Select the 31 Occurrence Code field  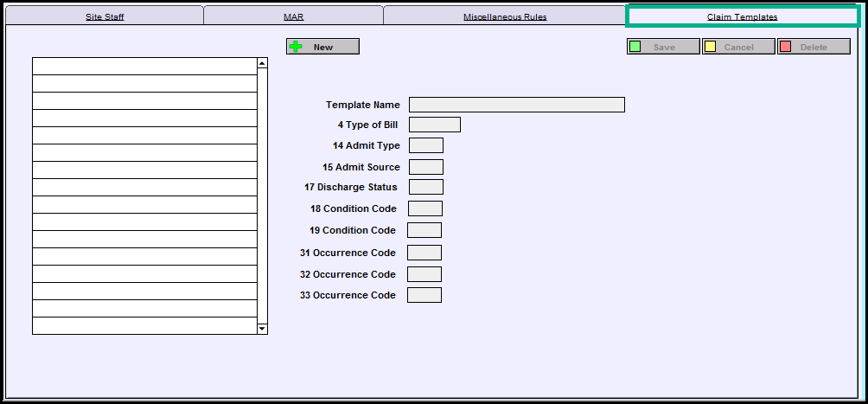click(x=424, y=253)
